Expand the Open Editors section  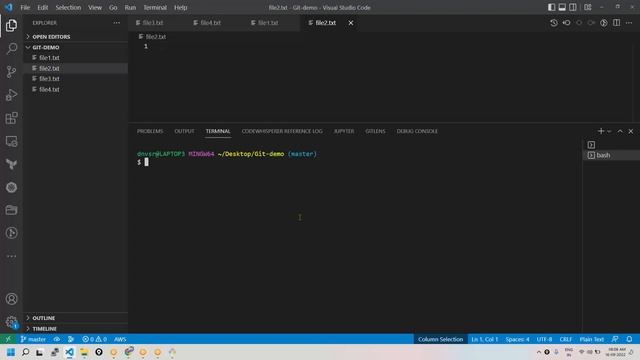[x=76, y=37]
